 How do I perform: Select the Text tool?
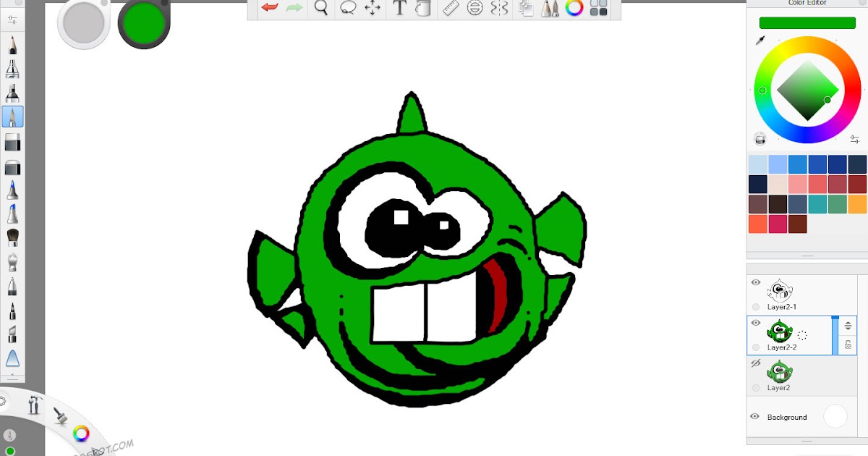399,8
